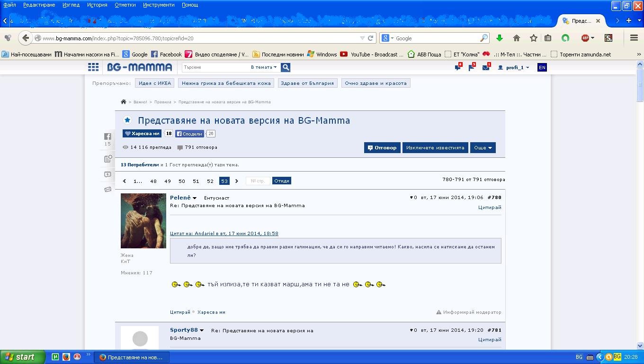Open the private messages envelope icon

[486, 67]
